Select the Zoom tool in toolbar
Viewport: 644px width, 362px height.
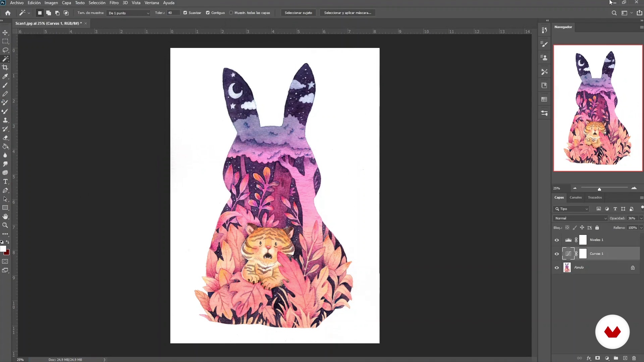pyautogui.click(x=5, y=225)
